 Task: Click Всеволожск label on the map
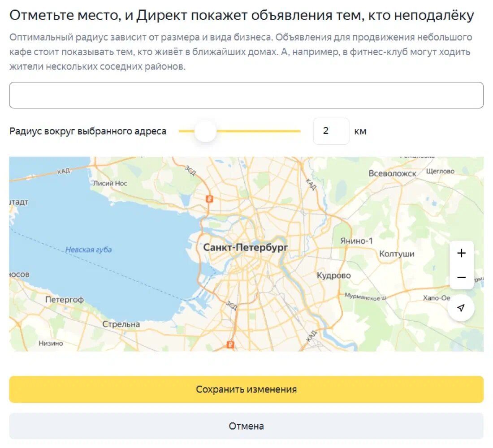click(x=392, y=173)
